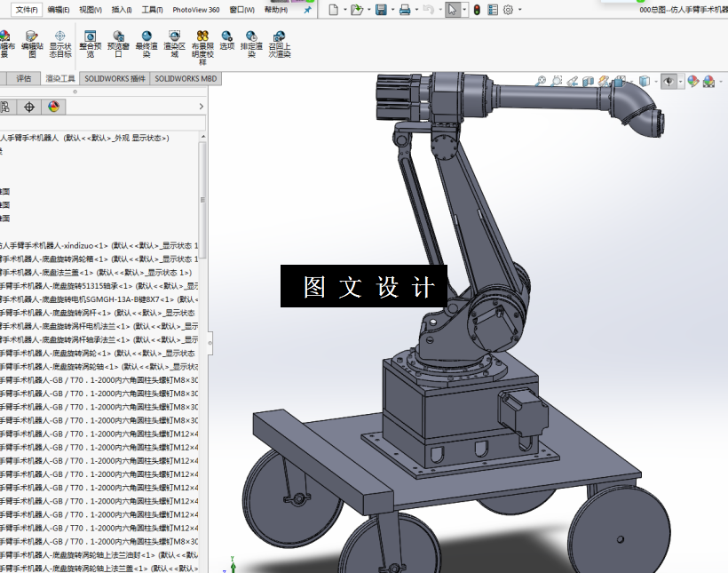
Task: Toggle the menu bar pin icon
Action: point(307,10)
